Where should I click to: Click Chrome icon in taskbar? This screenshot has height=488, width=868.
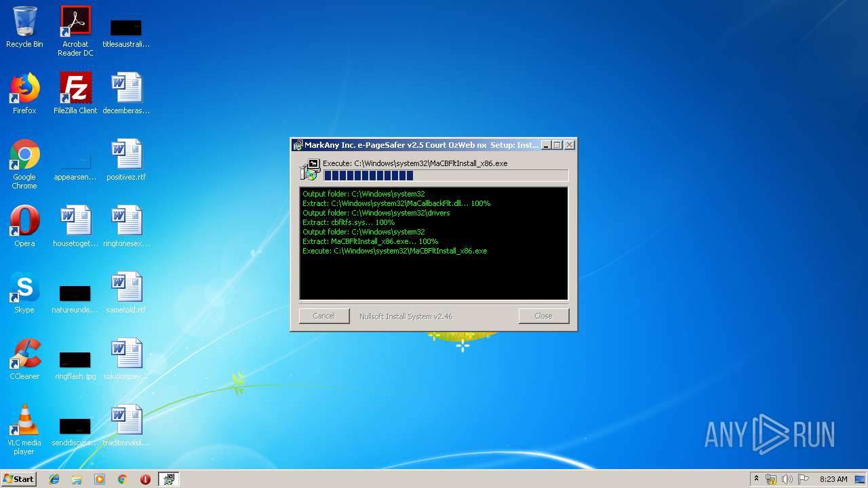(123, 479)
